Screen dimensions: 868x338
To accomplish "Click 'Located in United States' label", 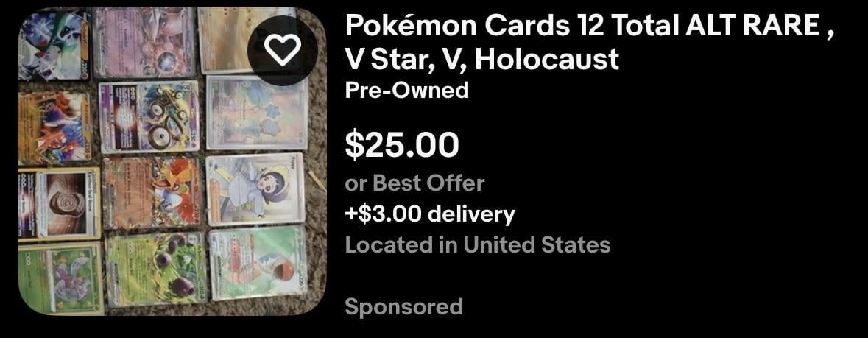I will [478, 244].
